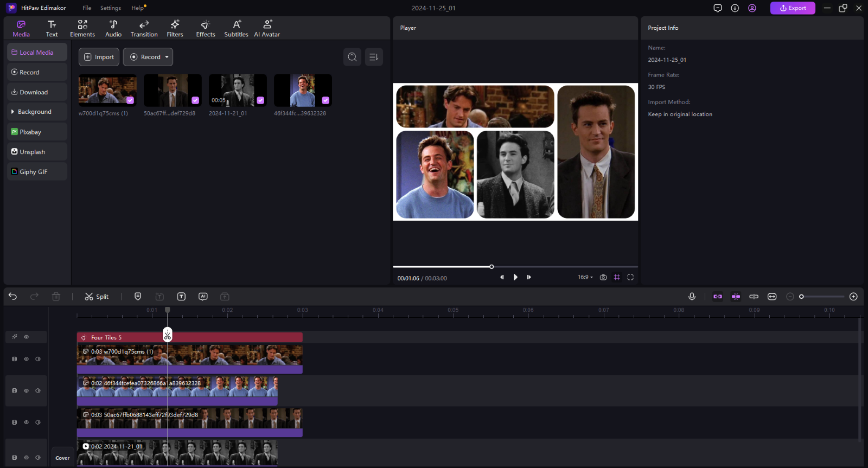This screenshot has width=868, height=468.
Task: Click the timeline zoom slider handle
Action: [x=801, y=297]
